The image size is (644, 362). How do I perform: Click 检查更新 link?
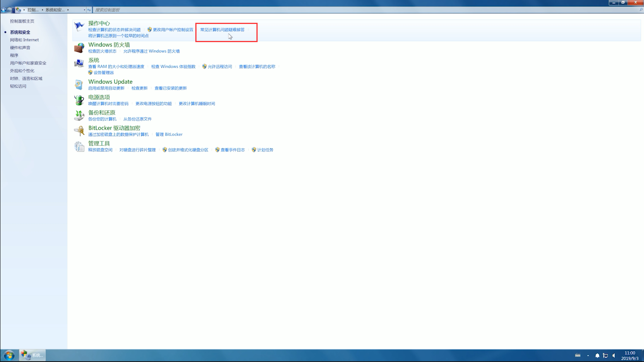tap(140, 88)
